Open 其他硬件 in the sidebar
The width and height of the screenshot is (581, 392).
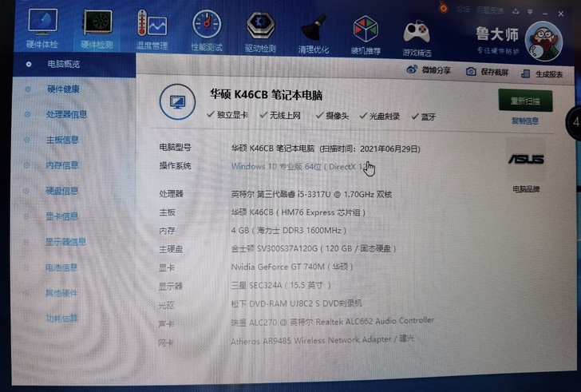coord(61,293)
